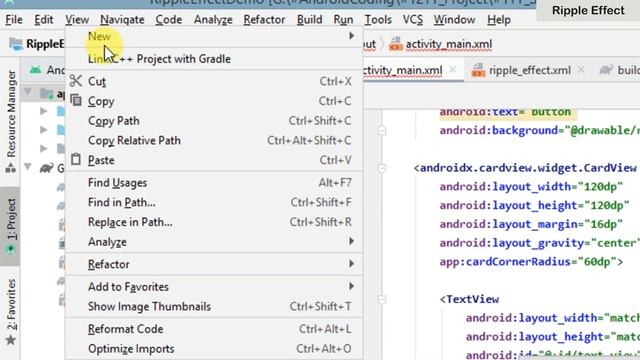Click the scissors Cut icon

[76, 81]
